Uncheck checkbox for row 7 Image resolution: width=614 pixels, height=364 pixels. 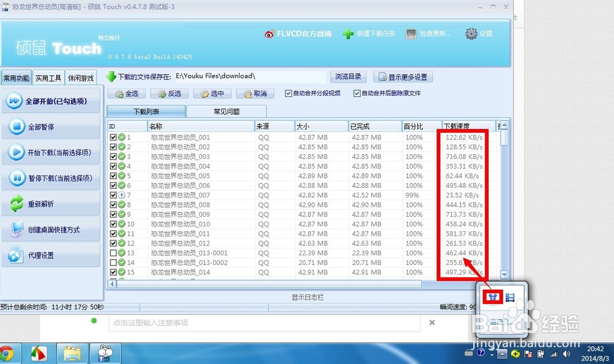point(113,195)
